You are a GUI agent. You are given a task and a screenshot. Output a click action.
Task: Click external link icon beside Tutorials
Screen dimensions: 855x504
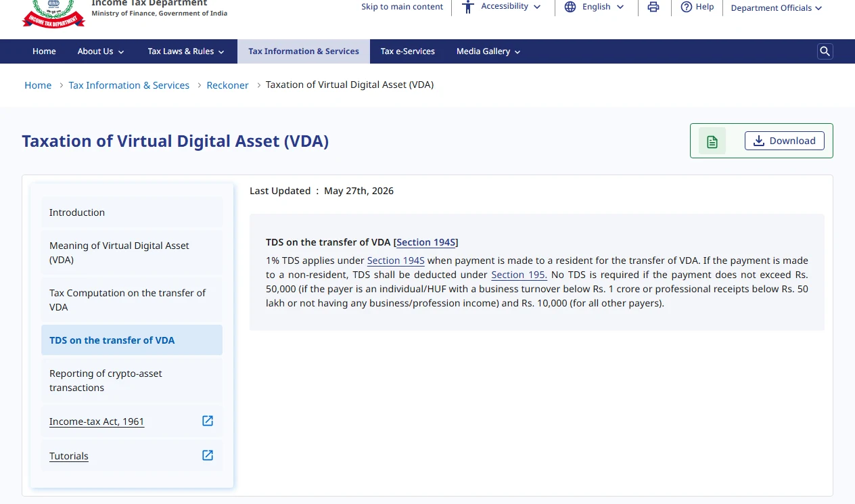pos(208,455)
